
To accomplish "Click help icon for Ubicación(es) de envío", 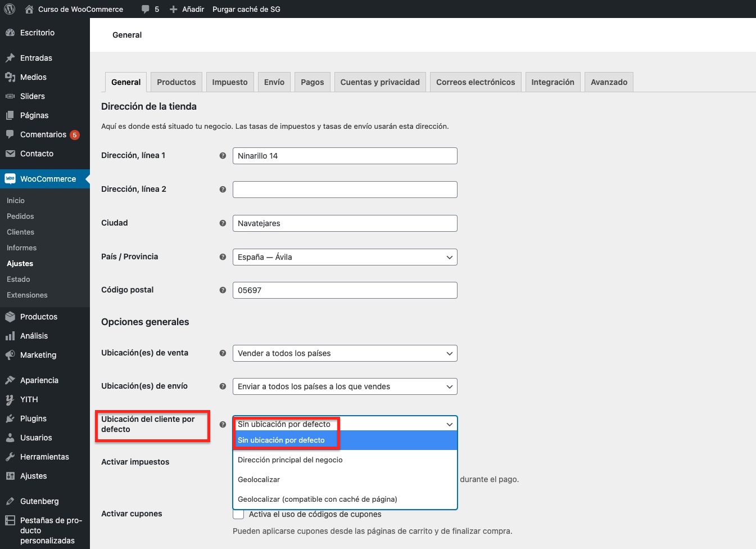I will 223,386.
